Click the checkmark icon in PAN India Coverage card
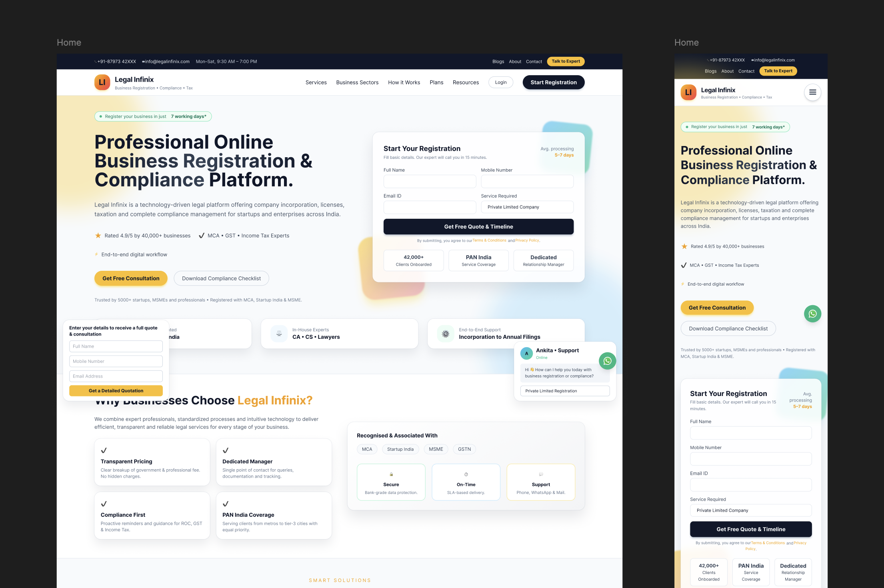The width and height of the screenshot is (884, 588). [226, 504]
